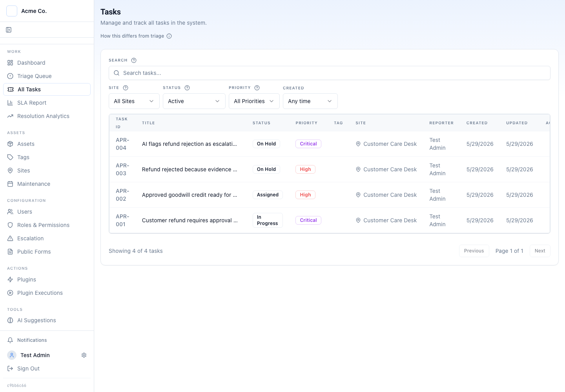Go to Dashboard in sidebar
The height and width of the screenshot is (392, 565).
coord(47,63)
